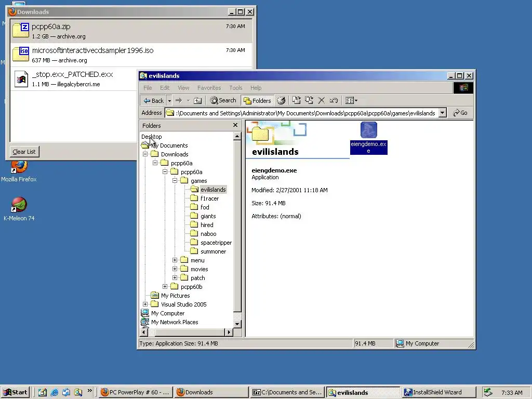Toggle the Folders pane button
The height and width of the screenshot is (399, 532).
[x=257, y=100]
